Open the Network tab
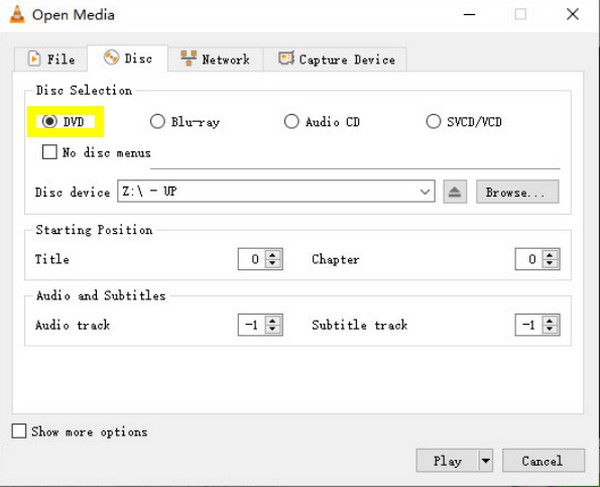Viewport: 600px width, 487px height. point(215,59)
